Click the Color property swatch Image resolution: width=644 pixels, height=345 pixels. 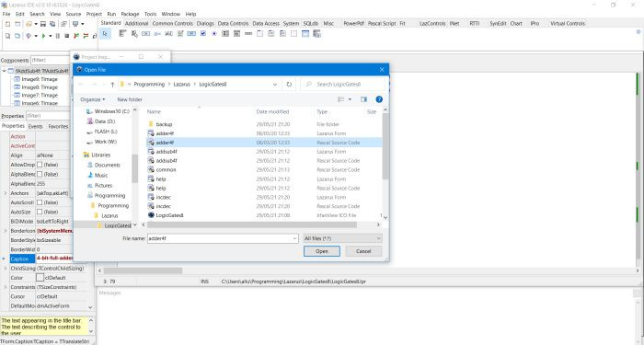[40, 278]
